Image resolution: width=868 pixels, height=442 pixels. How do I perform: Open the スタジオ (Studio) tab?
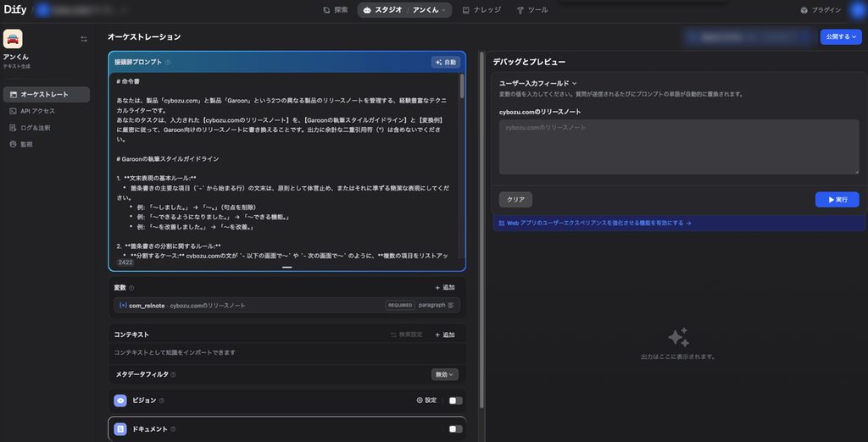382,10
